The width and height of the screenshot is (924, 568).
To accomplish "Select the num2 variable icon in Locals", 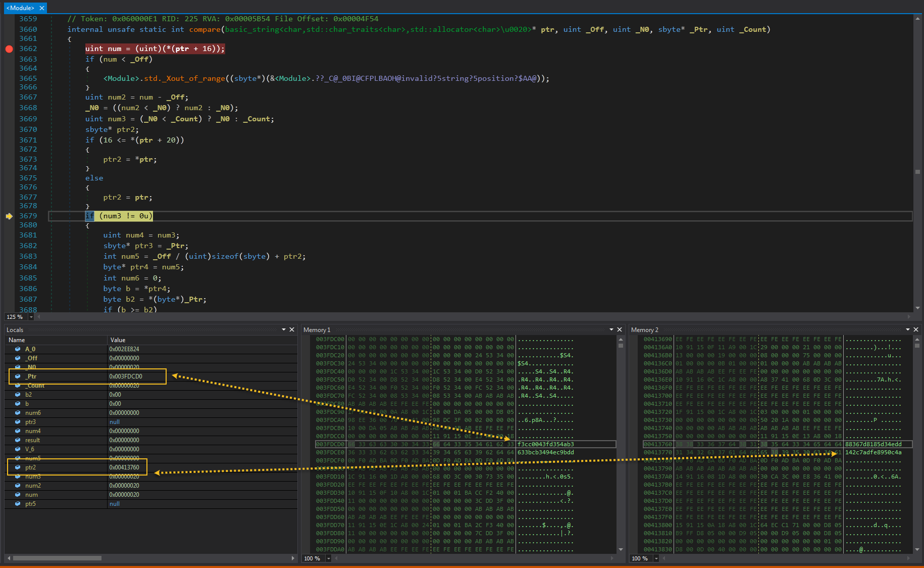I will point(18,486).
